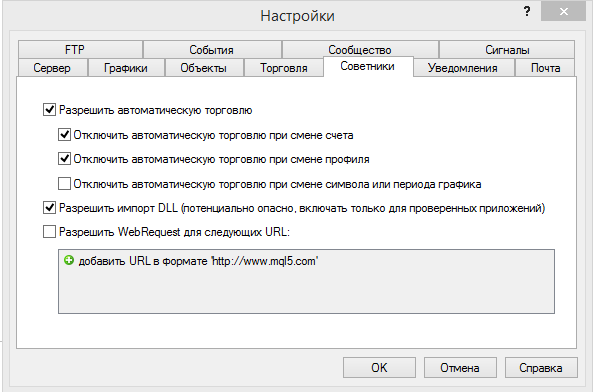593x392 pixels.
Task: Close the Настройки dialog
Action: (563, 12)
